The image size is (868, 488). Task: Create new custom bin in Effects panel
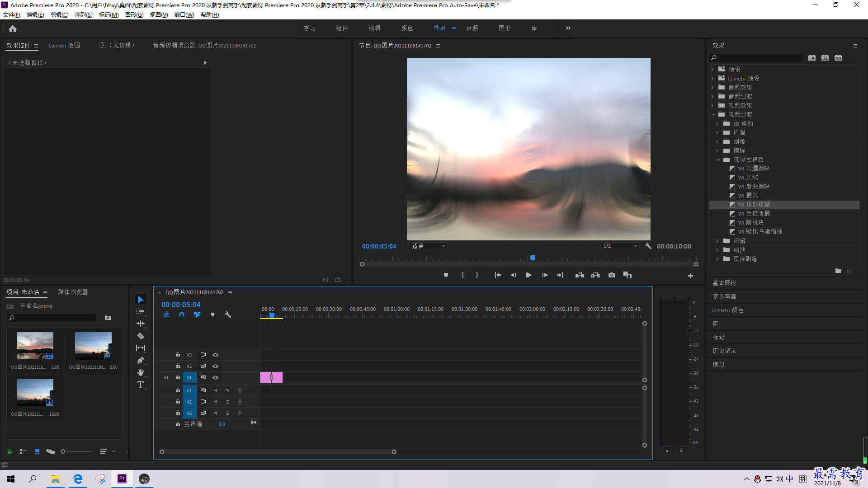click(838, 271)
